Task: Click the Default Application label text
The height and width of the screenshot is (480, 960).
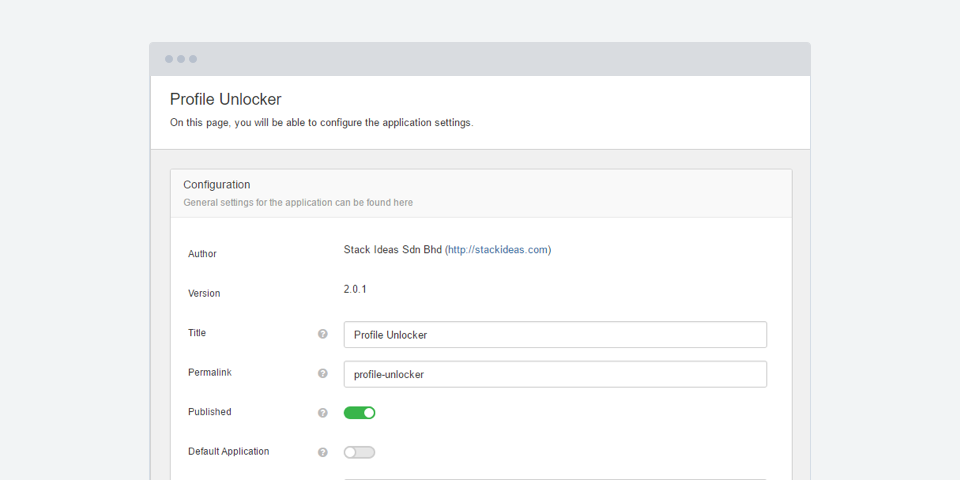Action: (x=228, y=451)
